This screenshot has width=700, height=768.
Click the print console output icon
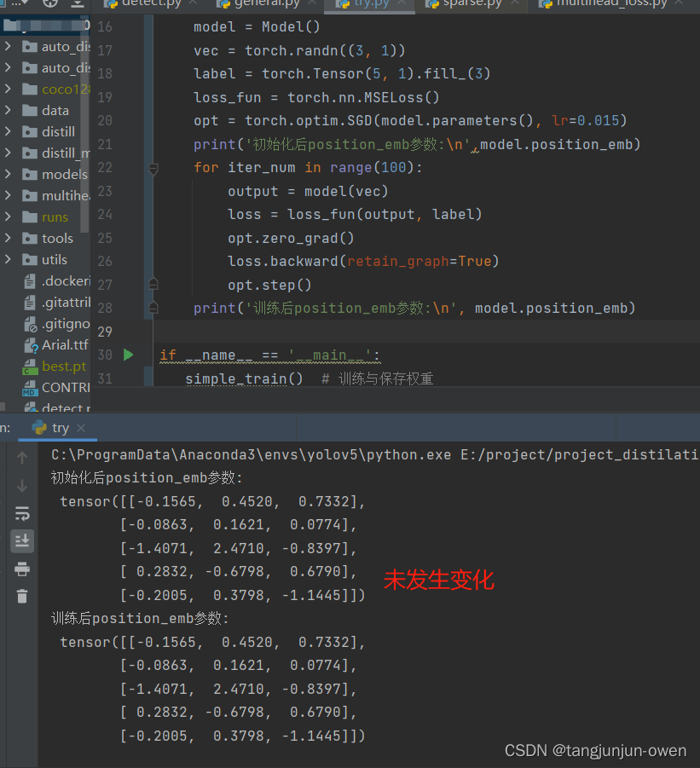21,568
